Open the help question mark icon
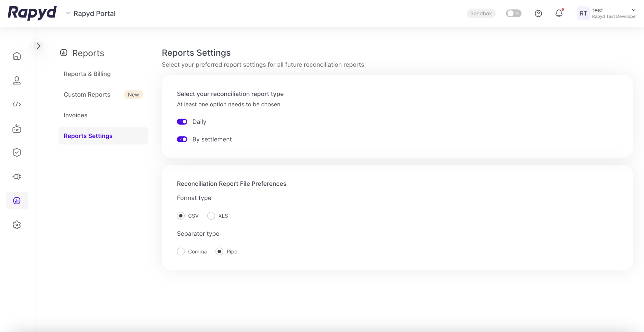This screenshot has width=644, height=332. pos(538,14)
